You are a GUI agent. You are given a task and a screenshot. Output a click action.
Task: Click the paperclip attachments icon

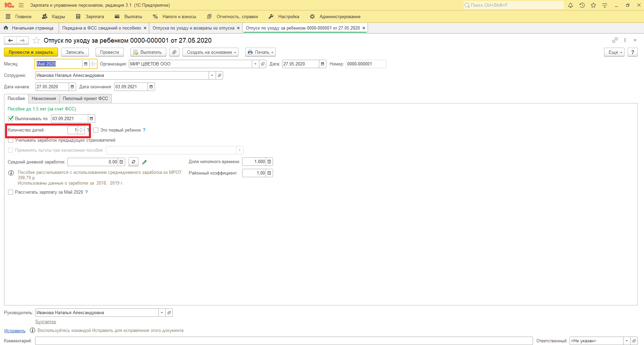point(174,52)
